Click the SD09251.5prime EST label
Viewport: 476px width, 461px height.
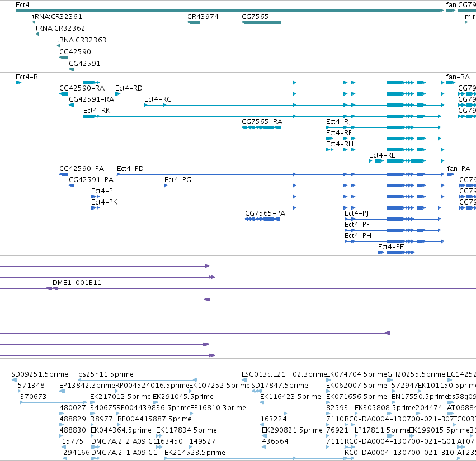(40, 374)
